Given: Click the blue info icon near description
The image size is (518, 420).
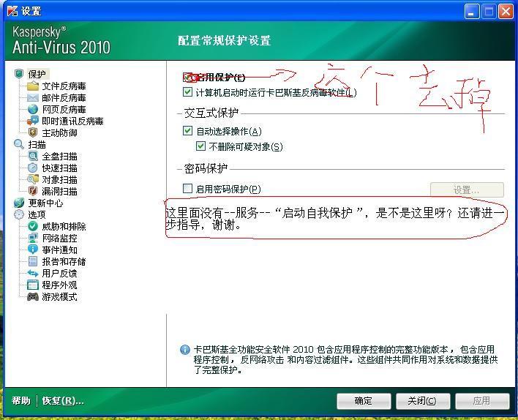Looking at the screenshot, I should [185, 350].
